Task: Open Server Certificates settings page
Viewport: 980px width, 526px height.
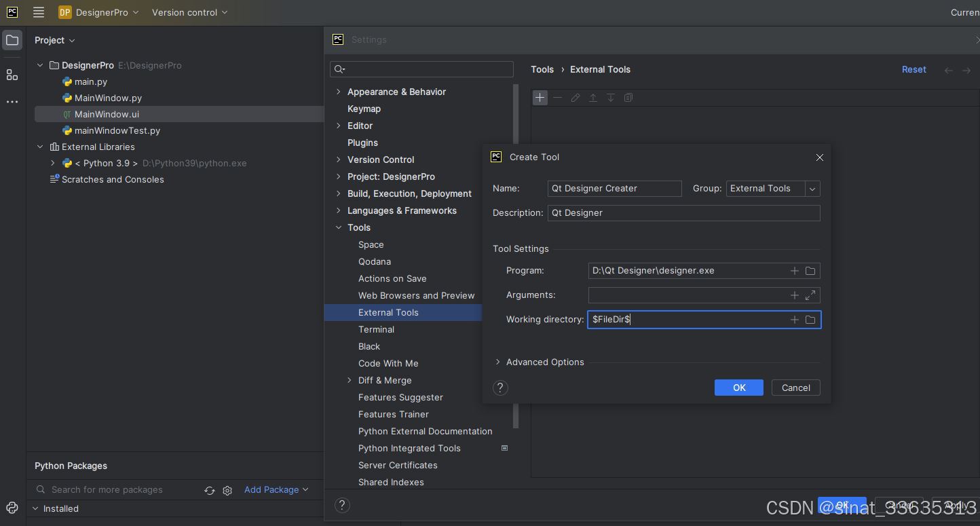Action: [x=398, y=465]
